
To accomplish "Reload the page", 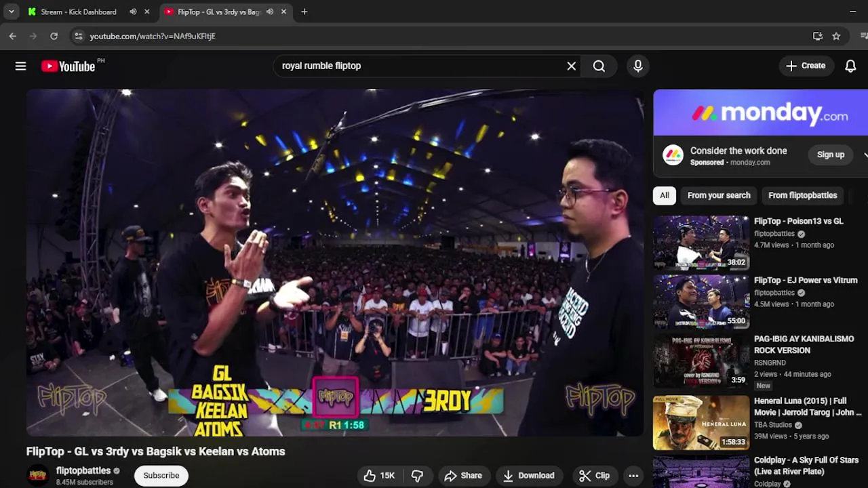I will point(54,36).
